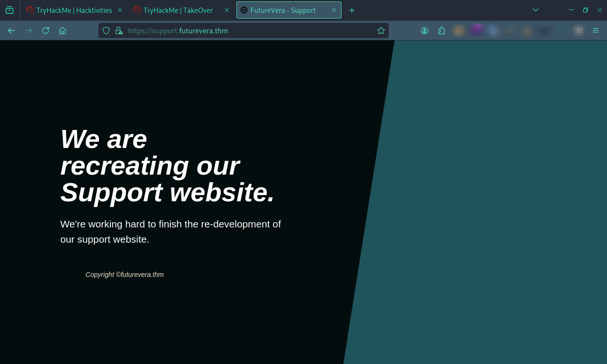Viewport: 607px width, 364px height.
Task: Open the extensions puzzle icon
Action: [441, 30]
